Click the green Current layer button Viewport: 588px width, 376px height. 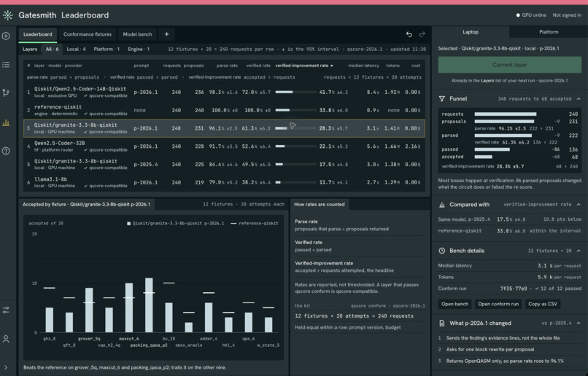point(510,65)
